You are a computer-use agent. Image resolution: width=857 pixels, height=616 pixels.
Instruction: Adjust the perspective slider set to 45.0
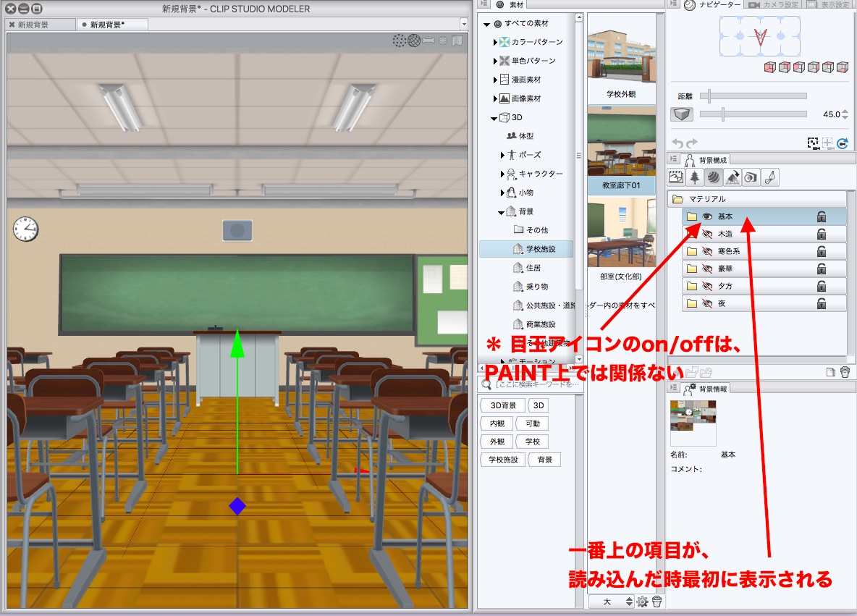753,114
